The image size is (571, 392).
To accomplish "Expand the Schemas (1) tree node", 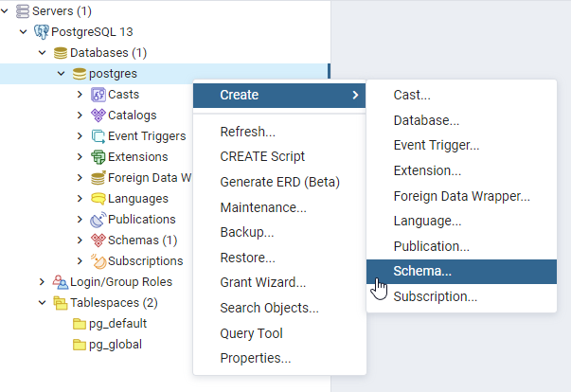I will (x=80, y=241).
